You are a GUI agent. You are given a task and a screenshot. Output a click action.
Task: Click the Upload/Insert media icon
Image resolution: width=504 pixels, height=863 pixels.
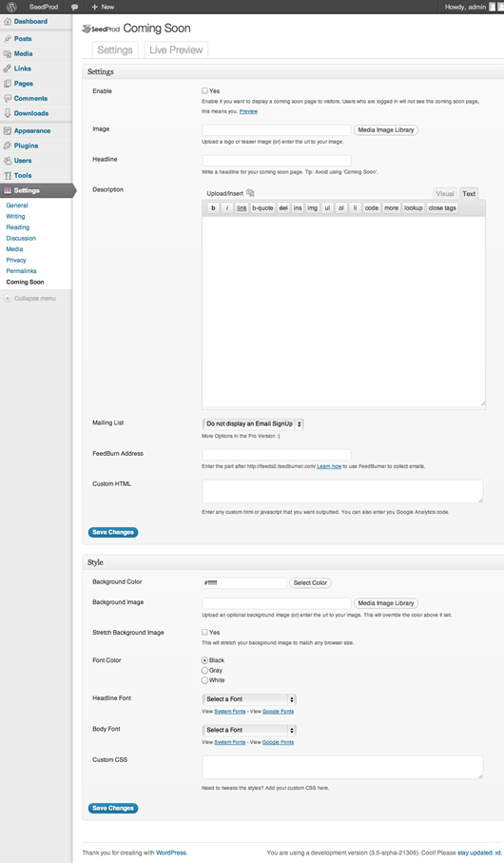point(250,193)
